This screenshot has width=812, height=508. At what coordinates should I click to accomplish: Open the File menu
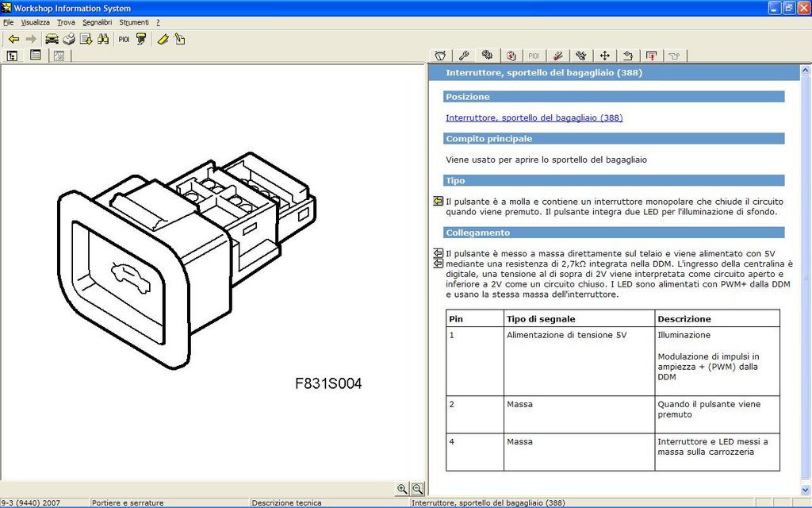[x=8, y=22]
